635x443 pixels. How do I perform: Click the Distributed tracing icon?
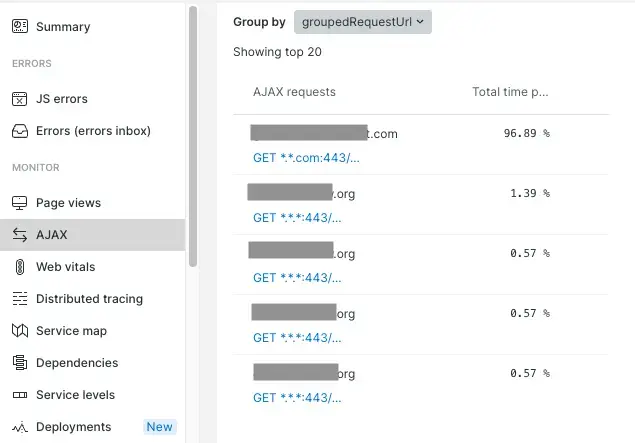pos(19,299)
